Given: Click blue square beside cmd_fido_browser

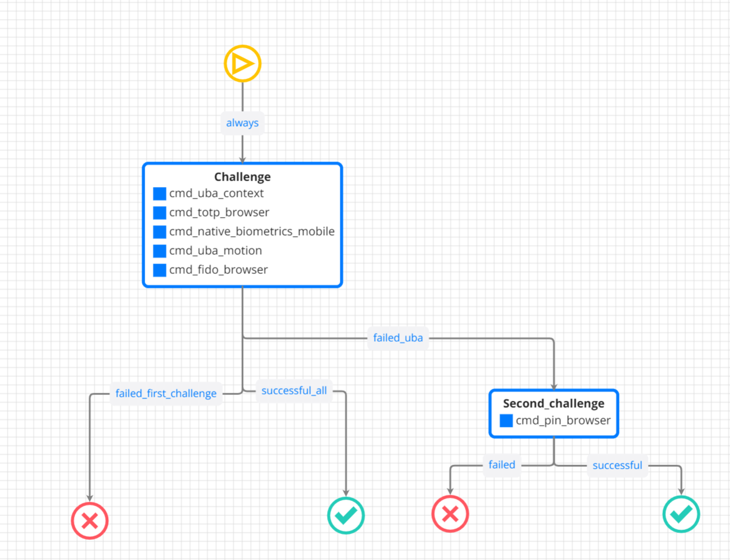Looking at the screenshot, I should tap(160, 270).
